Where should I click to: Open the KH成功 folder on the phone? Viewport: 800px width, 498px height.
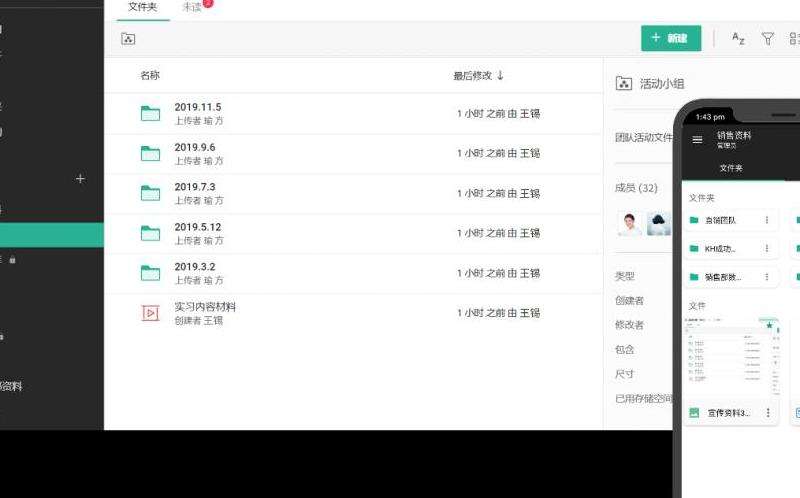[x=720, y=249]
